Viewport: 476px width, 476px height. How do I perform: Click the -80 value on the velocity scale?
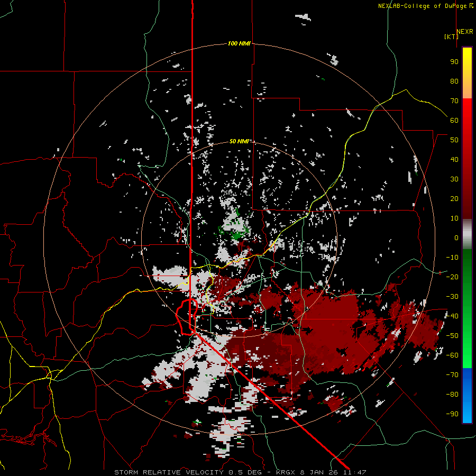pos(452,395)
